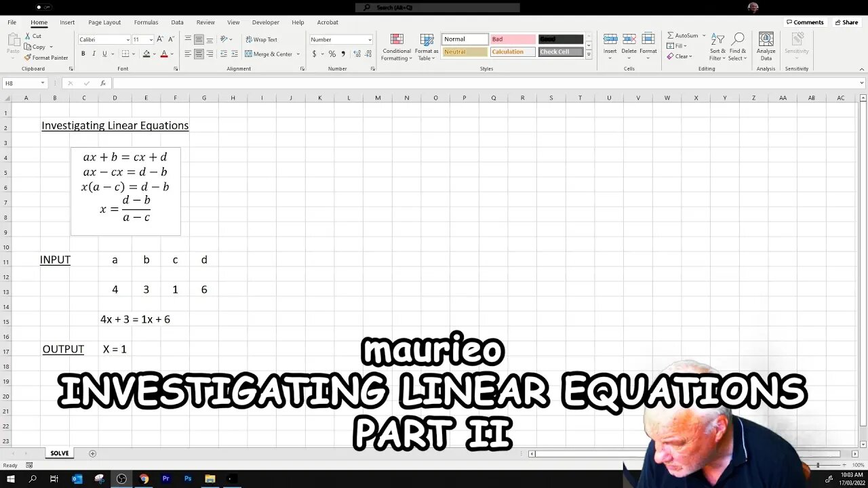The width and height of the screenshot is (868, 488).
Task: Apply Comma Style format
Action: (343, 54)
